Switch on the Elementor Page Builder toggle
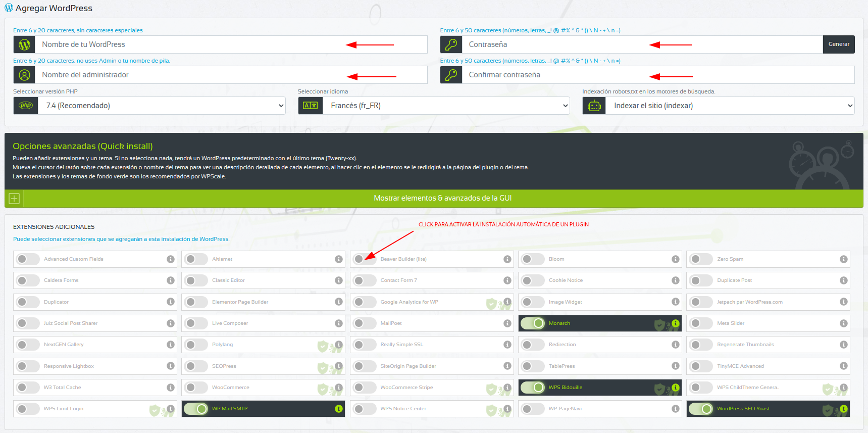Image resolution: width=868 pixels, height=433 pixels. (196, 302)
